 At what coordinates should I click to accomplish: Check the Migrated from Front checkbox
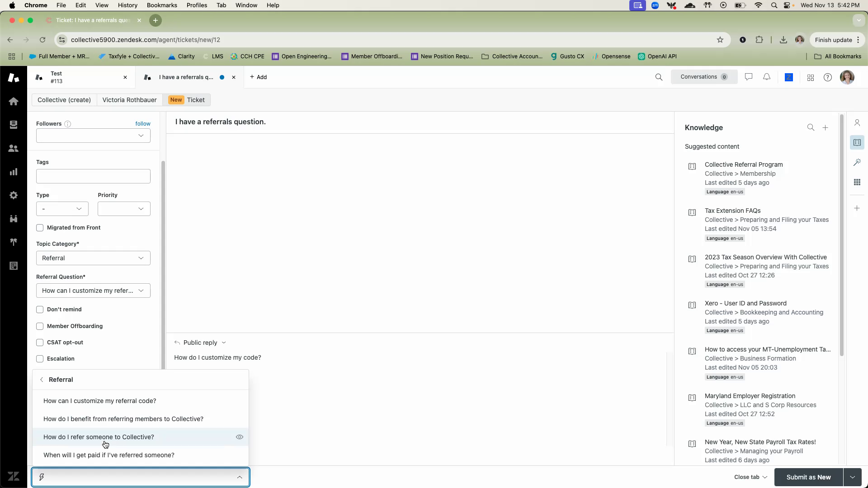point(40,228)
